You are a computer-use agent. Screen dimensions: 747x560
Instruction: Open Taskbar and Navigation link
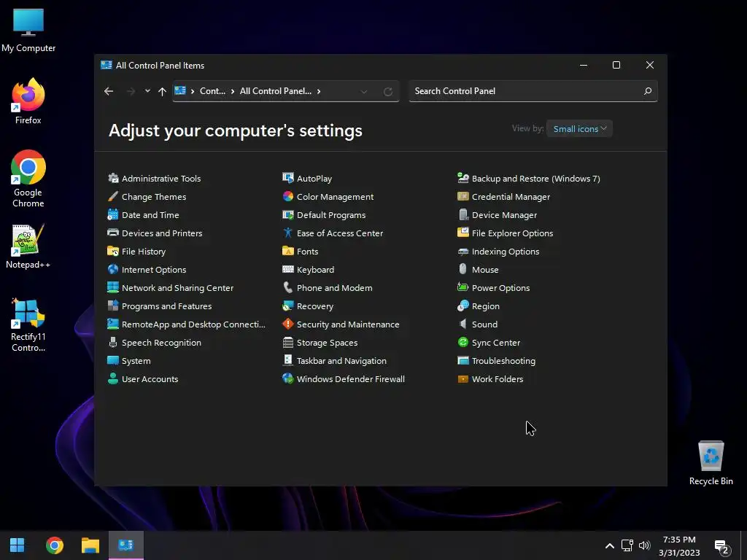pos(341,361)
